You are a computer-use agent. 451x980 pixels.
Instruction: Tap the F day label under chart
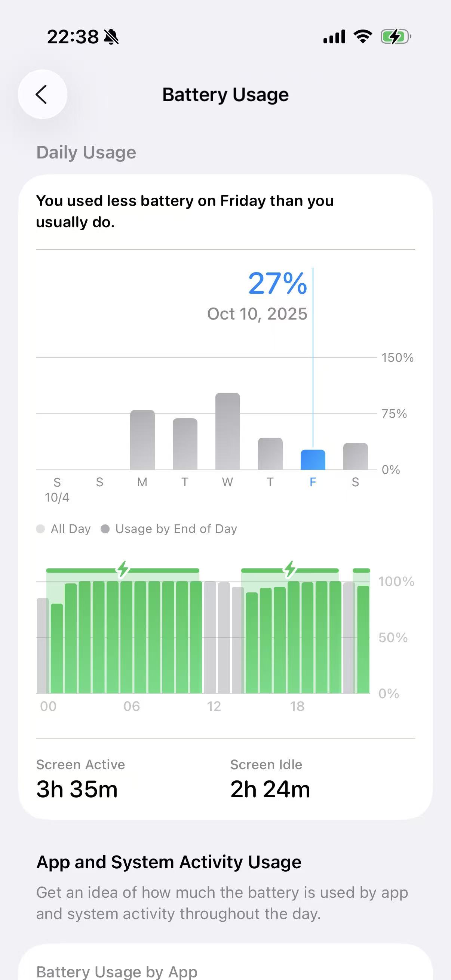tap(313, 482)
